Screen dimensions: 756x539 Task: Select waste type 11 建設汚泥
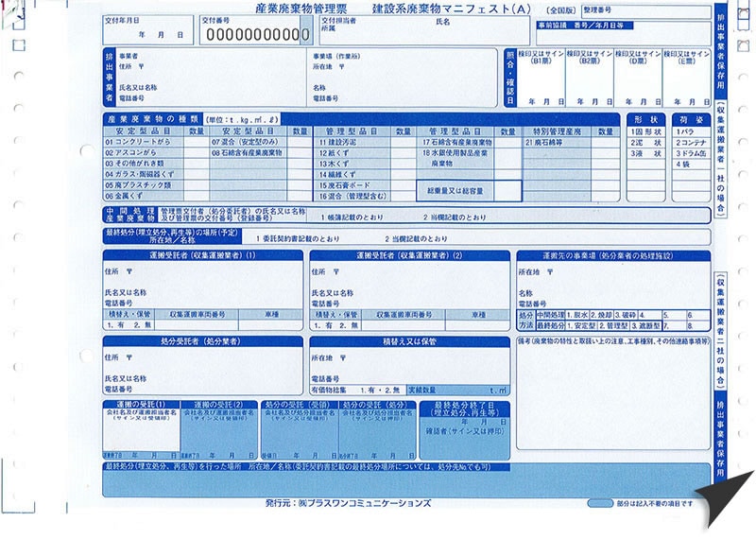(x=344, y=142)
